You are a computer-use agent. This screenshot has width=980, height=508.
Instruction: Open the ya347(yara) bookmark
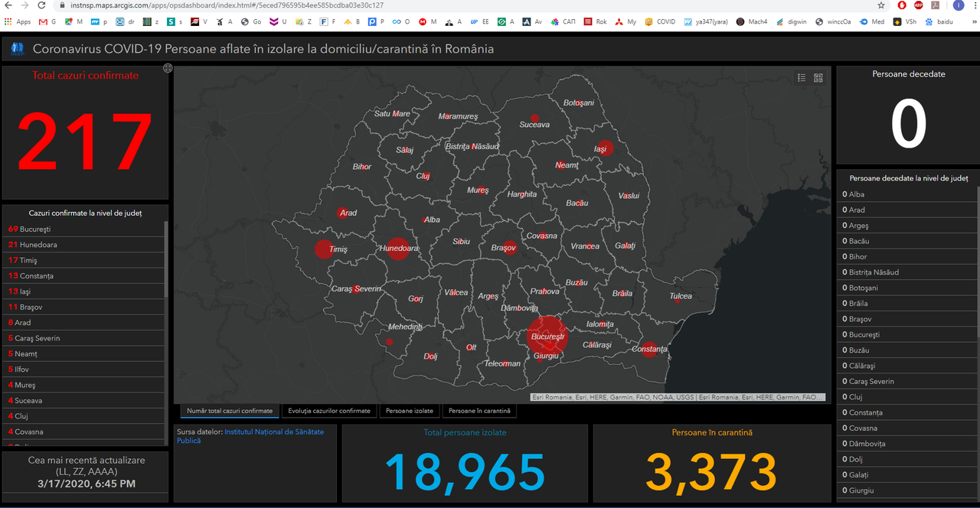click(x=706, y=22)
